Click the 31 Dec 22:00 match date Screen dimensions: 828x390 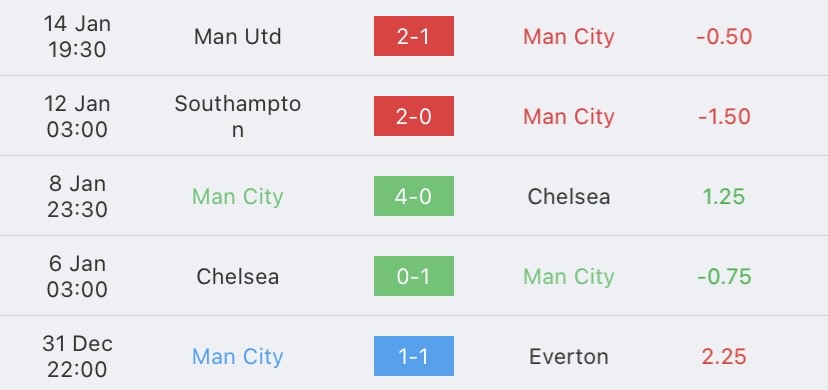(77, 356)
